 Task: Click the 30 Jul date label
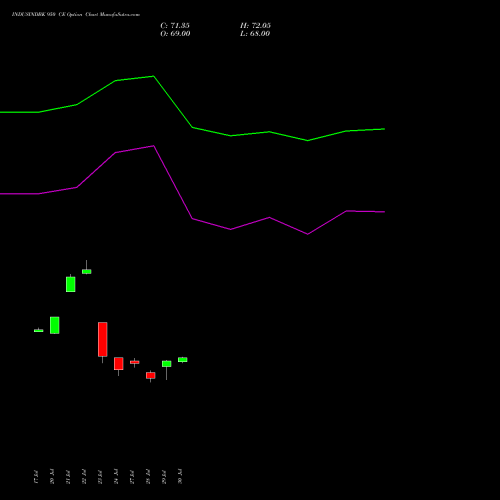pyautogui.click(x=180, y=477)
